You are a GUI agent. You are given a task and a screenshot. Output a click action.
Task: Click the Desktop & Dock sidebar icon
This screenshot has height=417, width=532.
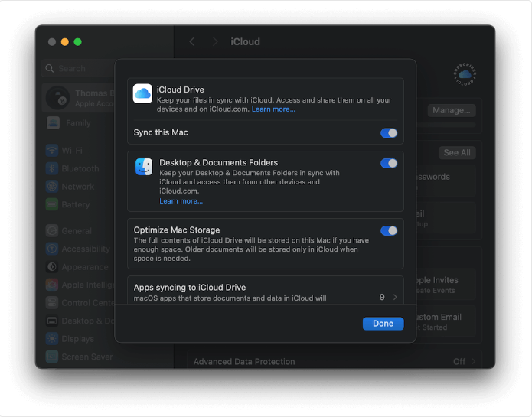pos(52,321)
